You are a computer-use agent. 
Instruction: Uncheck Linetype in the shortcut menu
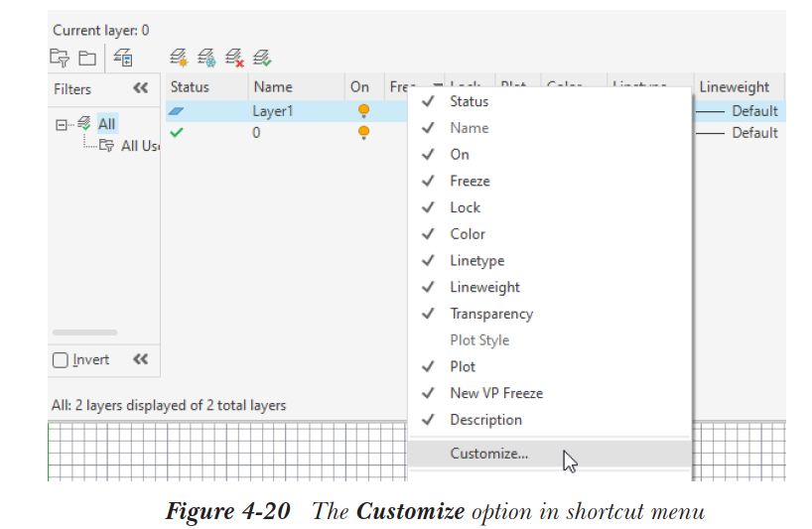pyautogui.click(x=550, y=260)
